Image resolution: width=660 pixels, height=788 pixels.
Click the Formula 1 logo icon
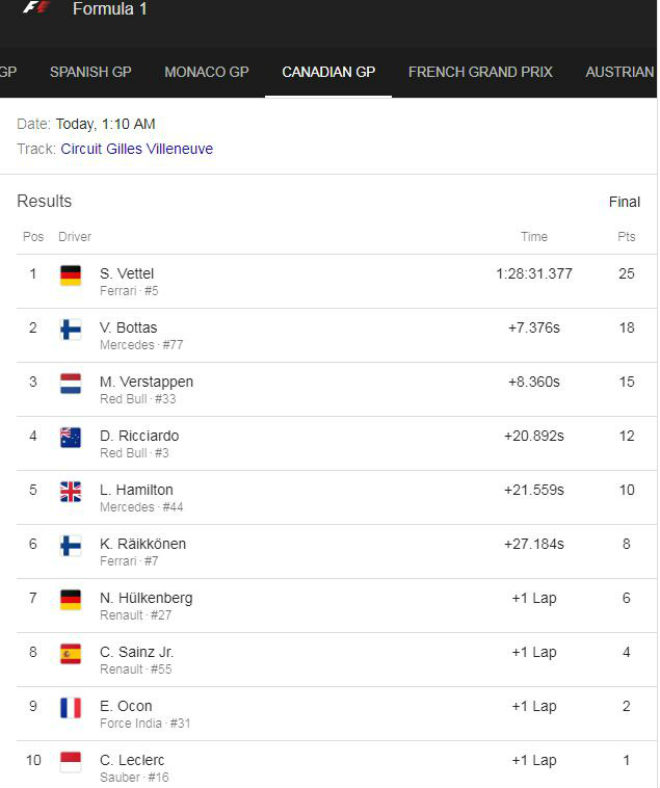[36, 8]
